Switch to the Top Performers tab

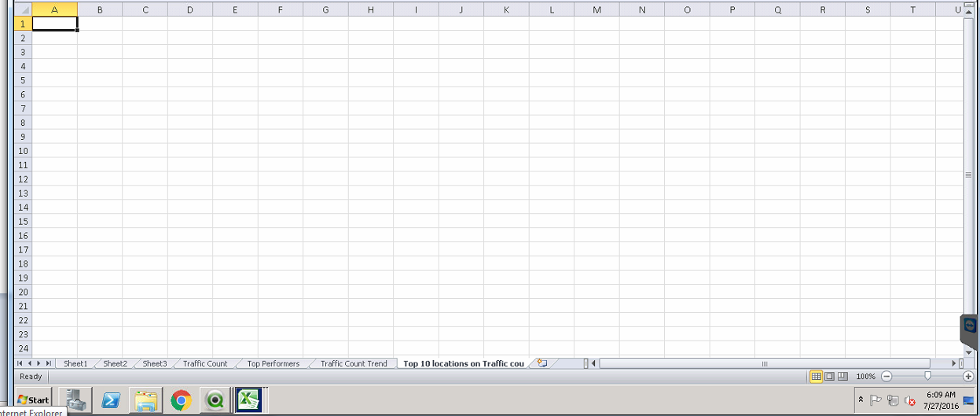pos(273,363)
